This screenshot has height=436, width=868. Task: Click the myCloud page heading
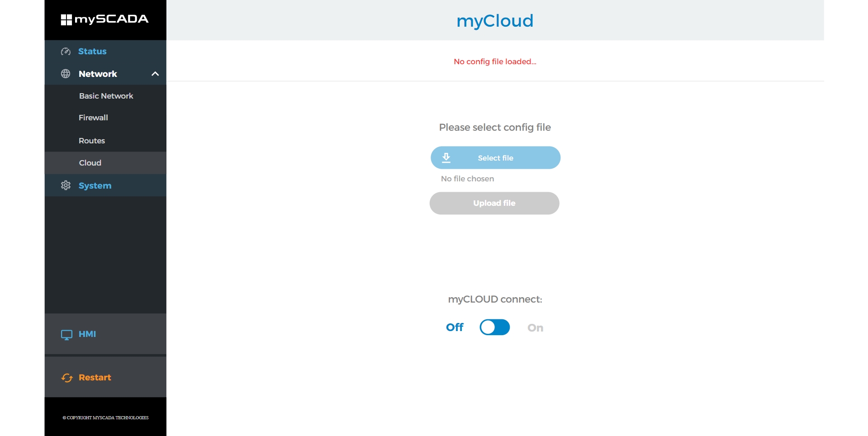tap(495, 21)
